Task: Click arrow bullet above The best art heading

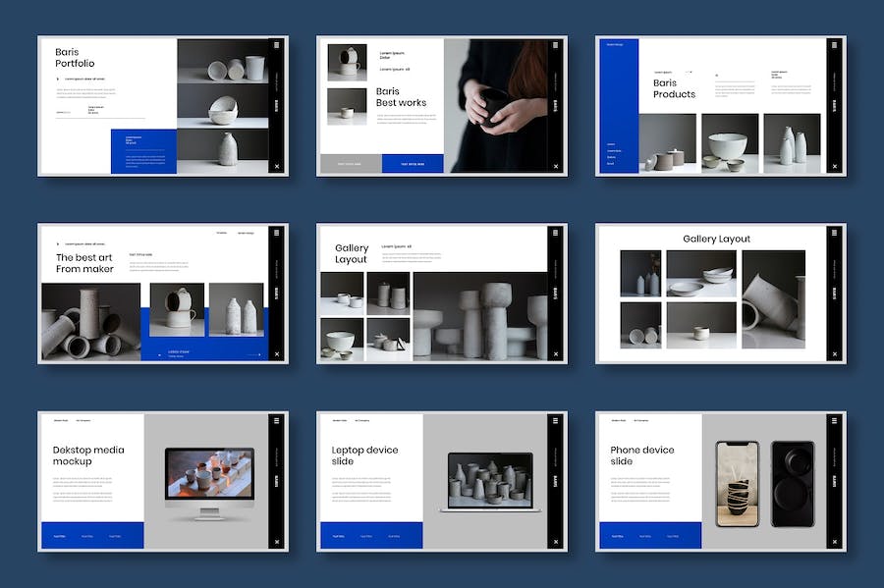Action: tap(58, 243)
